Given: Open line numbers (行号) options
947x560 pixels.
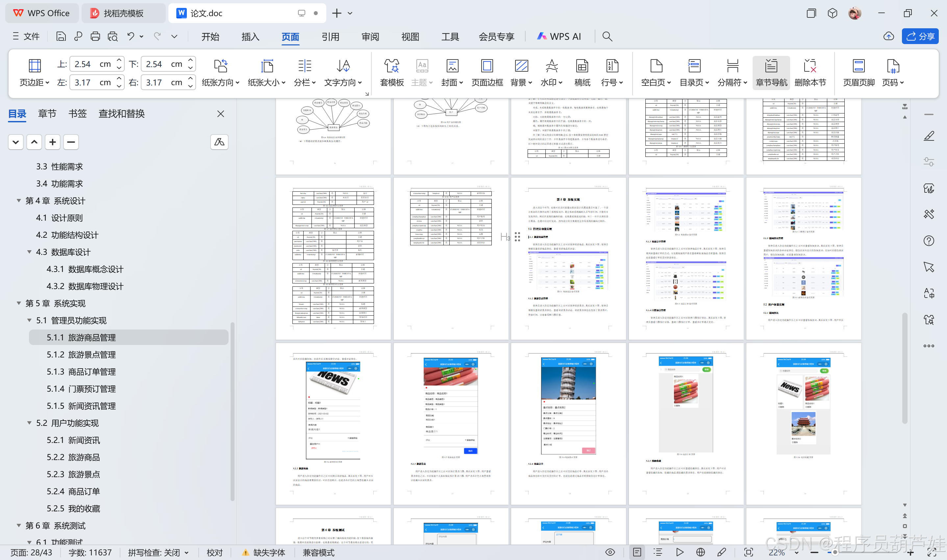Looking at the screenshot, I should click(612, 72).
